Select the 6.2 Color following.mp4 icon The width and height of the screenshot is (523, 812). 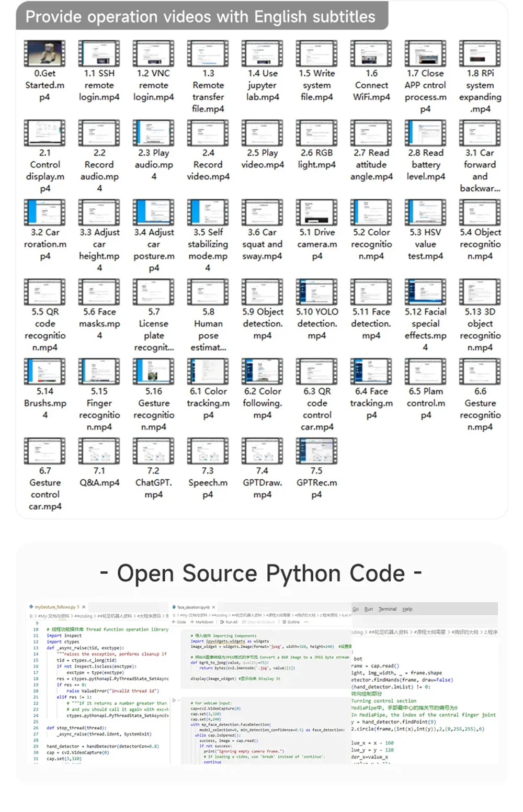pos(263,371)
